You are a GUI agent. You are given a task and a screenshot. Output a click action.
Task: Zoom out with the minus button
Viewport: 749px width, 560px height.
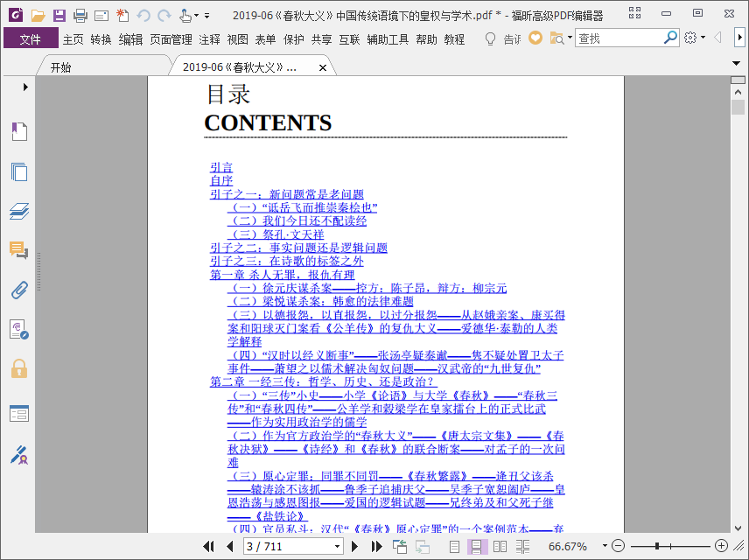coord(618,546)
